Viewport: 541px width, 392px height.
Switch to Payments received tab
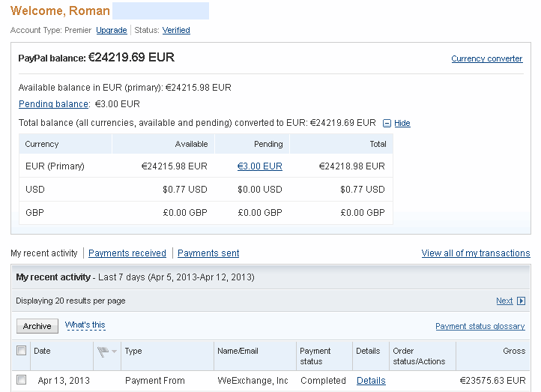[x=127, y=253]
